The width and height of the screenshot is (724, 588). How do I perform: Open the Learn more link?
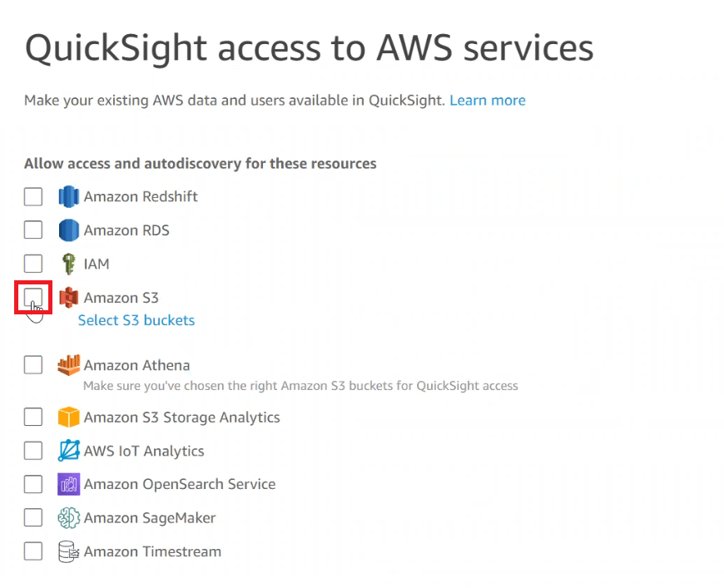coord(488,100)
